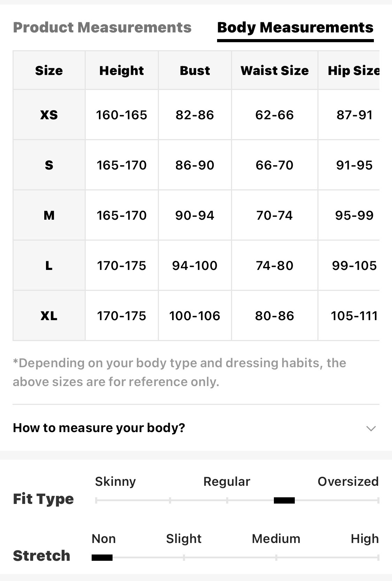392x581 pixels.
Task: Expand How to measure your body
Action: pyautogui.click(x=99, y=428)
